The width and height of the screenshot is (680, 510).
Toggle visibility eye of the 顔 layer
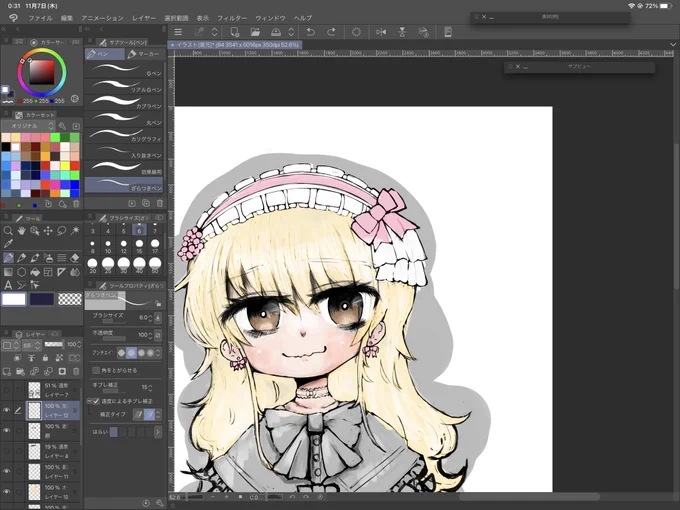[7, 431]
